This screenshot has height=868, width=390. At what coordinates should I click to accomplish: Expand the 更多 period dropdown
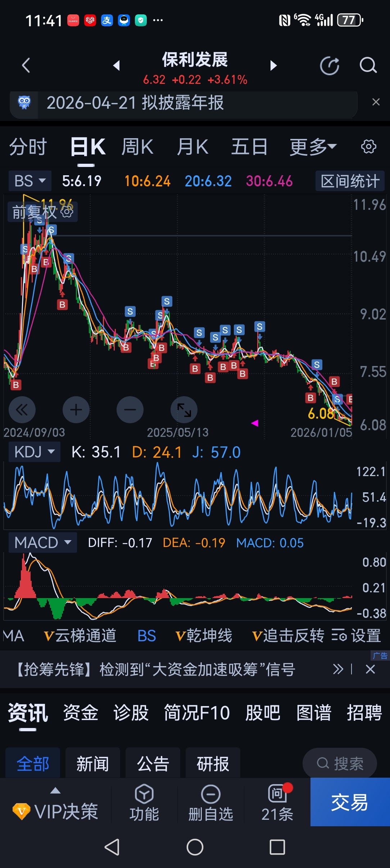313,147
